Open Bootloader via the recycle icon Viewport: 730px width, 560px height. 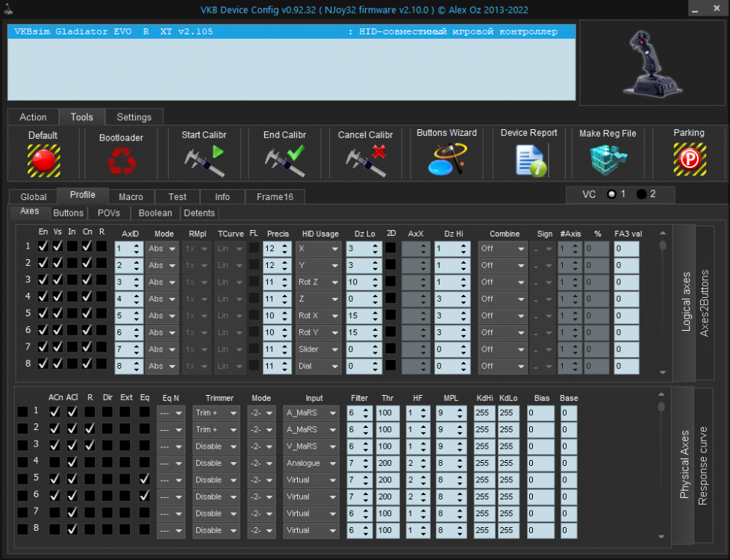[x=121, y=161]
